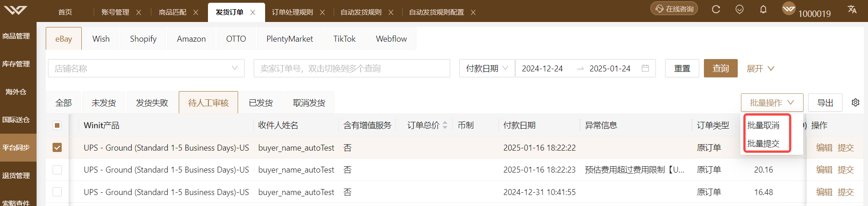
Task: Open the notification bell
Action: click(763, 9)
